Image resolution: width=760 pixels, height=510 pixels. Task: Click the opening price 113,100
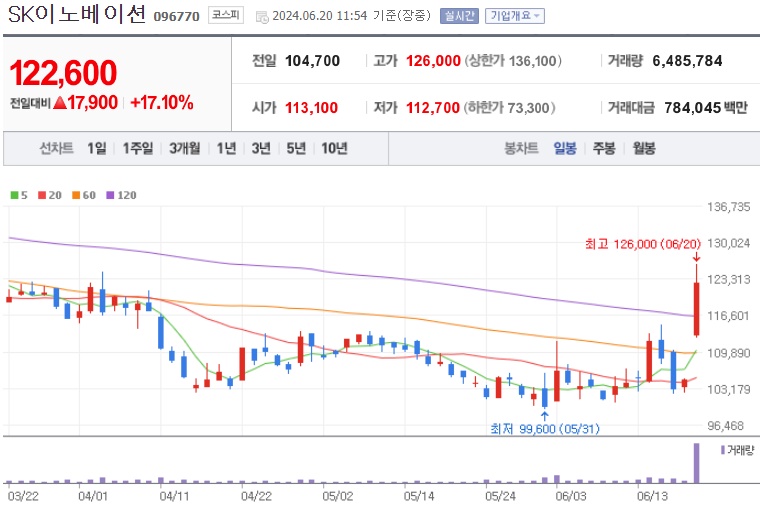(x=312, y=107)
